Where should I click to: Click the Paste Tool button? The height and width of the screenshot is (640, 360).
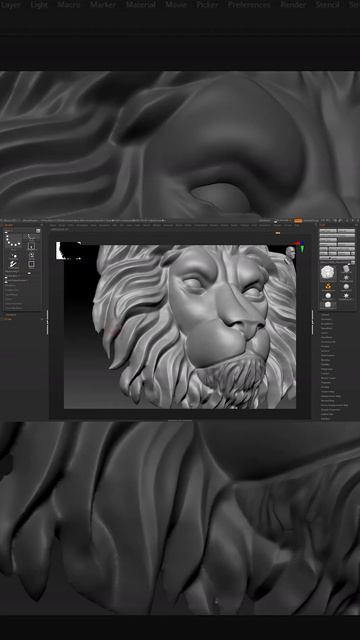tap(347, 240)
